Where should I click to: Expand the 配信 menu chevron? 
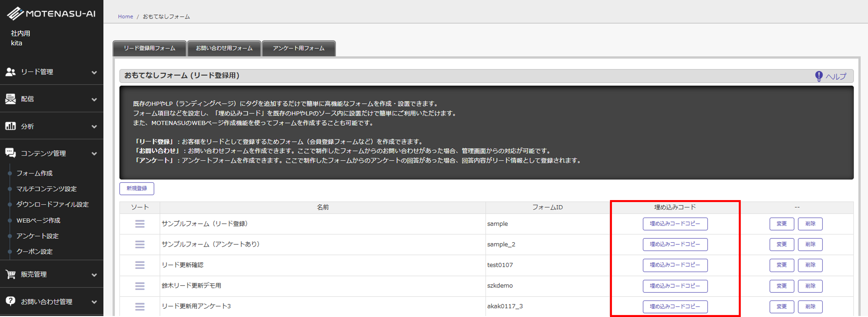tap(94, 100)
